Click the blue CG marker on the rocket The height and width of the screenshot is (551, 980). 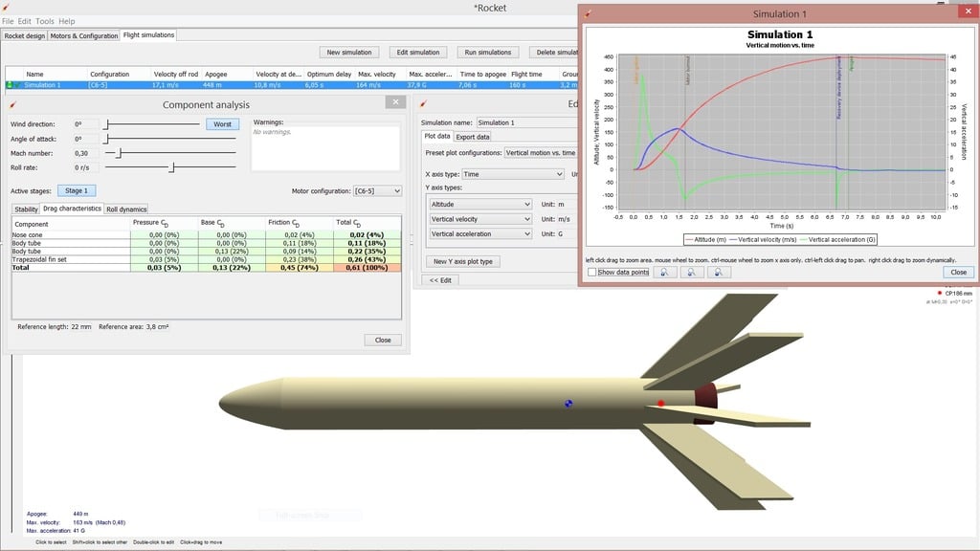(x=568, y=404)
